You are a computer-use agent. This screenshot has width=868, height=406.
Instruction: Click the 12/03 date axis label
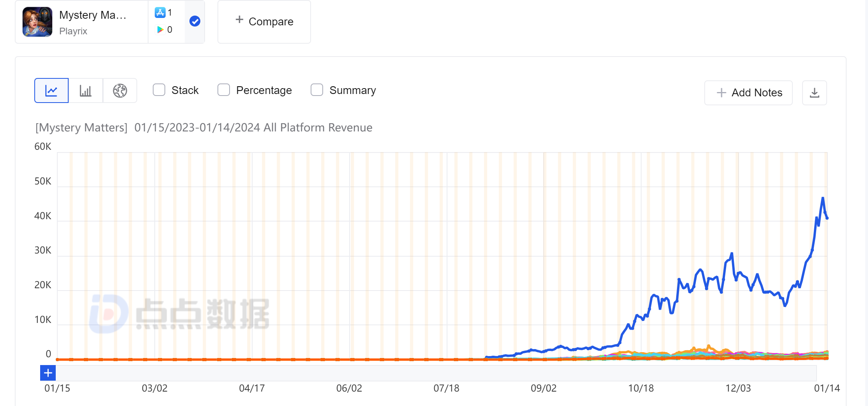pyautogui.click(x=738, y=388)
